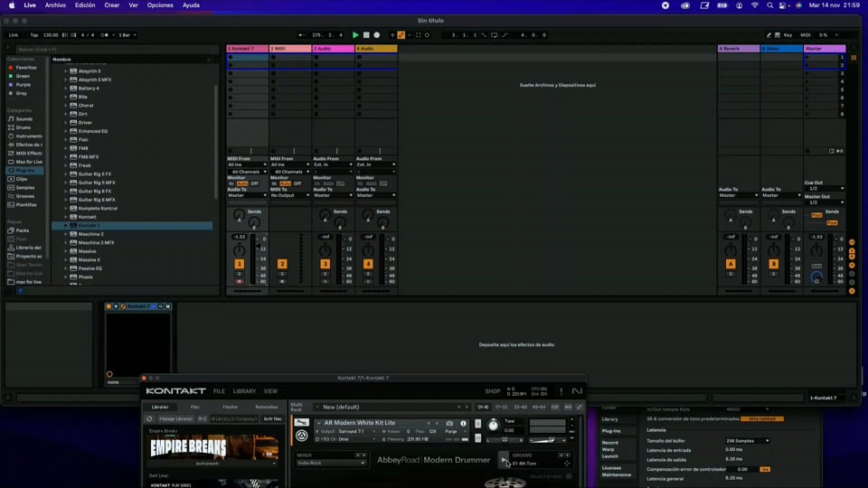868x488 pixels.
Task: Select Guitar Rig 6 FX in list
Action: coord(95,191)
